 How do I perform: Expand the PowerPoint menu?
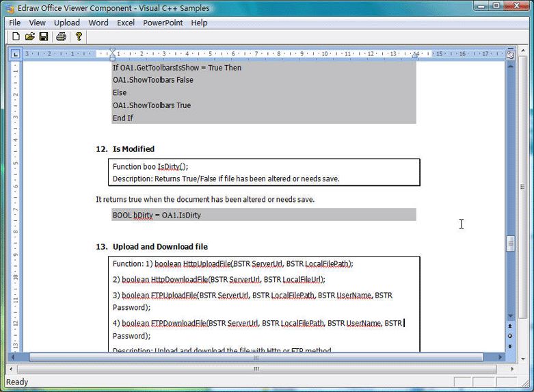(163, 23)
